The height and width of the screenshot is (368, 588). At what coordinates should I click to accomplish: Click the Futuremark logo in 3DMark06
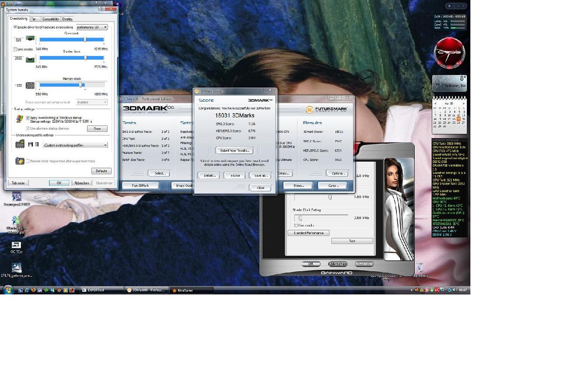click(x=327, y=110)
